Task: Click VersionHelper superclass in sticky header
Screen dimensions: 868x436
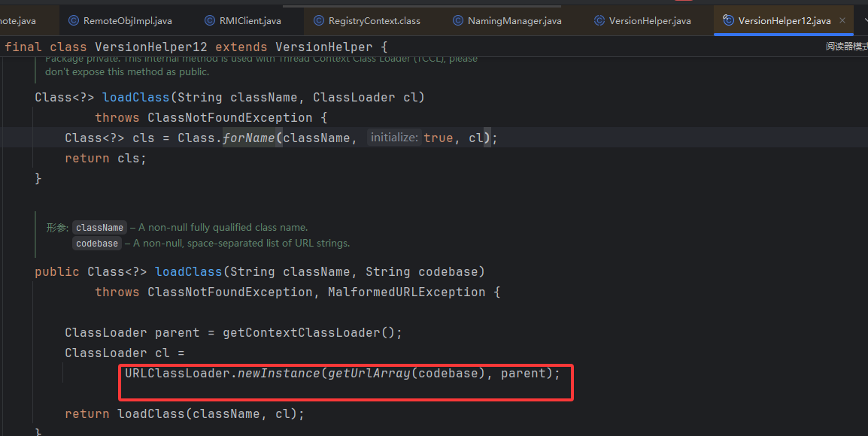Action: click(x=323, y=47)
